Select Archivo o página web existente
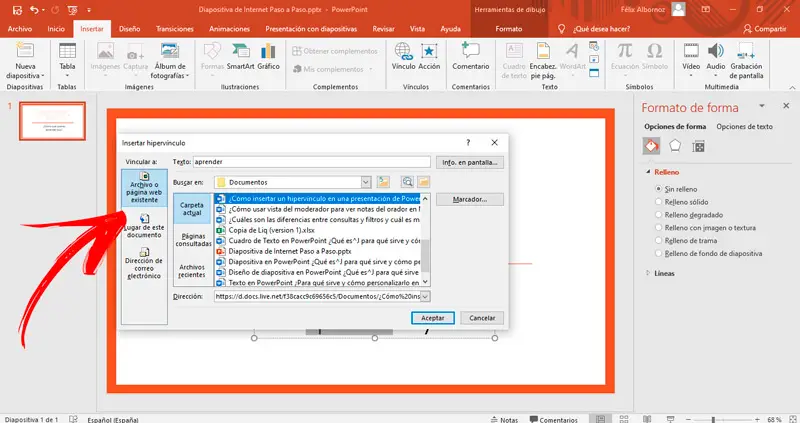800x423 pixels. (144, 188)
